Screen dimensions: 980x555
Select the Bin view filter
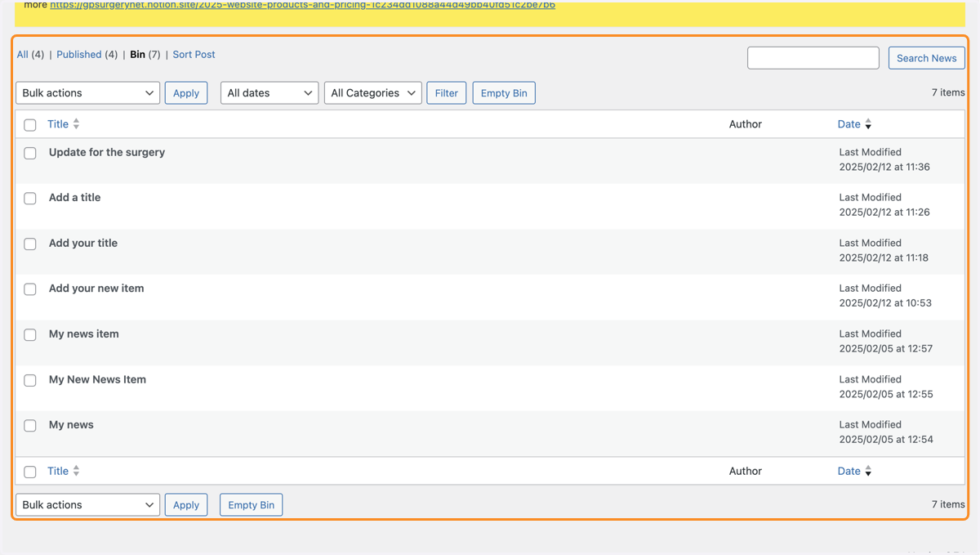pos(137,55)
